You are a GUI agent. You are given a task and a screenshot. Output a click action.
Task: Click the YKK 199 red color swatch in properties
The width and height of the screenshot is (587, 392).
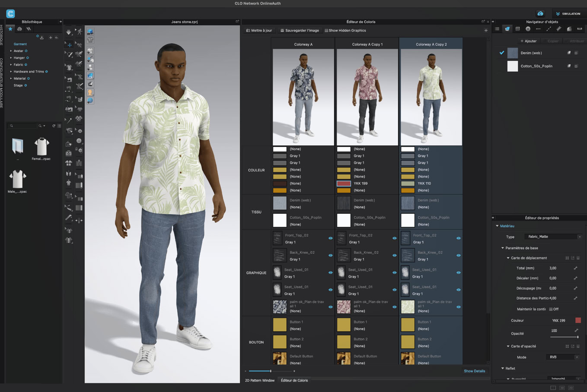(x=578, y=320)
